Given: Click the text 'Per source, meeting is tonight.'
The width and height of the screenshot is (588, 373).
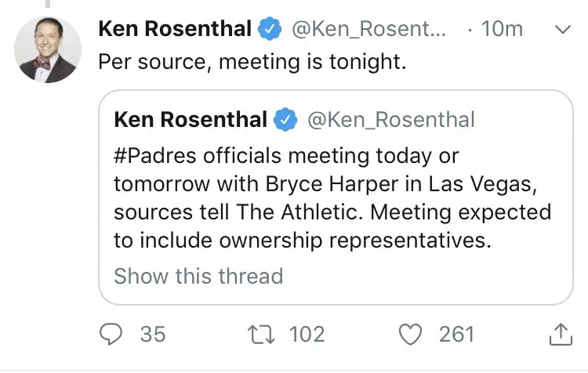Looking at the screenshot, I should [x=252, y=63].
